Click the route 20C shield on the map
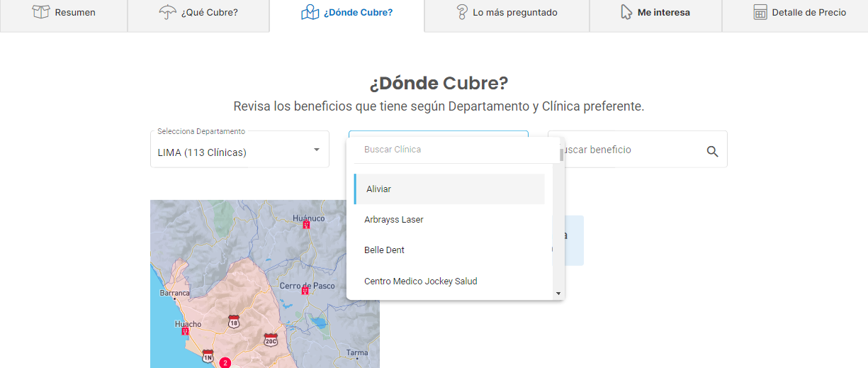The image size is (868, 368). click(271, 340)
